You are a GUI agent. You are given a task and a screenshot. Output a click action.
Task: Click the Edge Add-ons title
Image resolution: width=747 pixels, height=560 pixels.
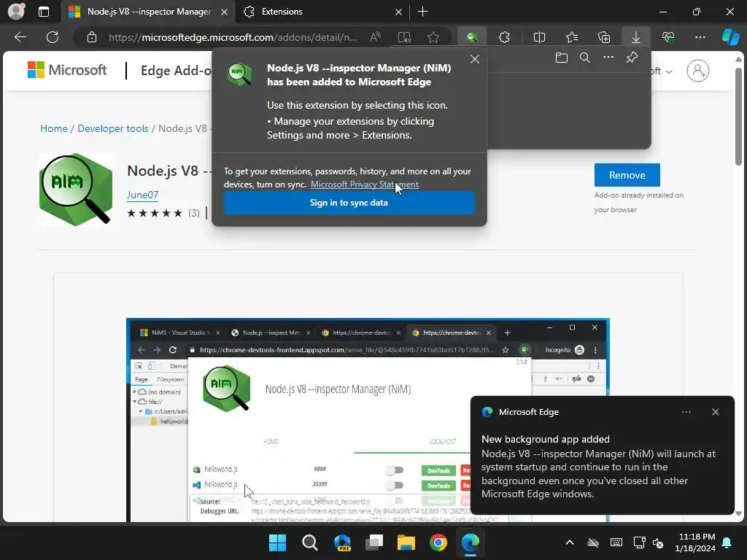(176, 71)
